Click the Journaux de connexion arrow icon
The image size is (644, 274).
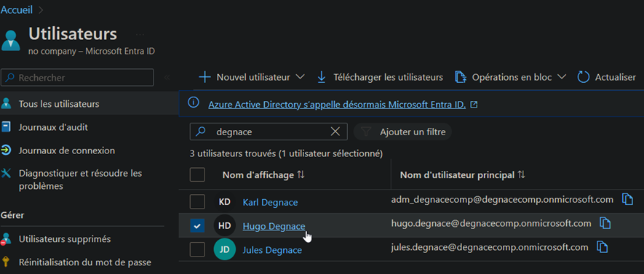pos(6,150)
